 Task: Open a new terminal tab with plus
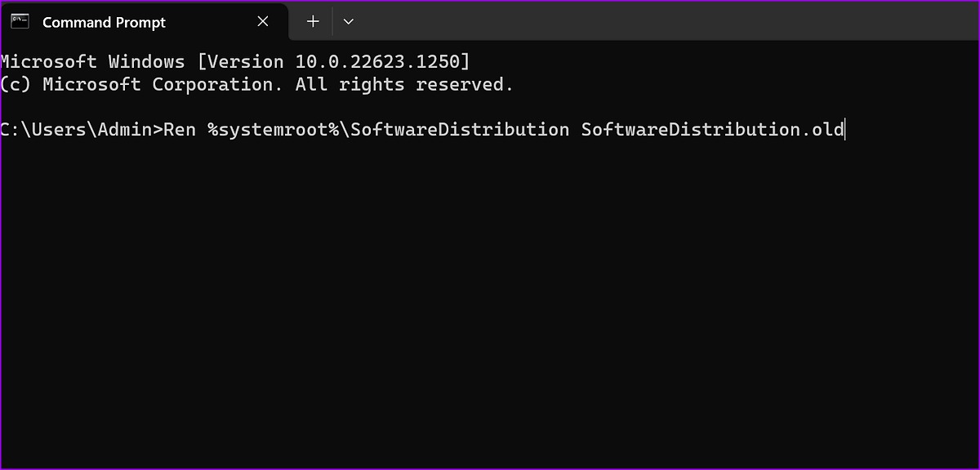coord(313,22)
